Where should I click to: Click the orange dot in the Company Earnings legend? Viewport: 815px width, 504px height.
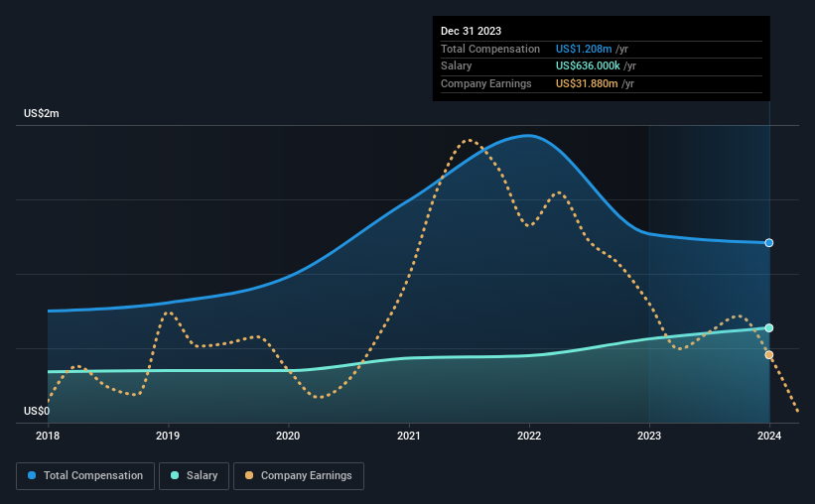point(249,475)
